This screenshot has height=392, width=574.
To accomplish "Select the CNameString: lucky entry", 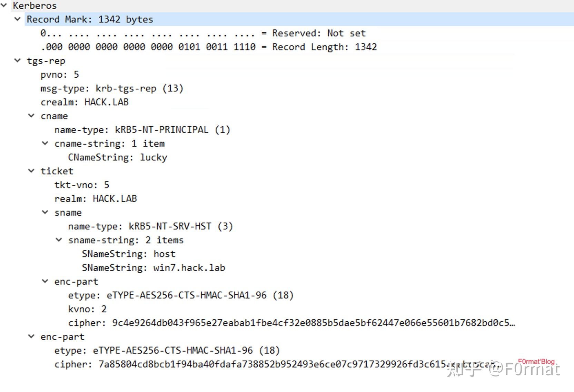I will click(x=118, y=157).
